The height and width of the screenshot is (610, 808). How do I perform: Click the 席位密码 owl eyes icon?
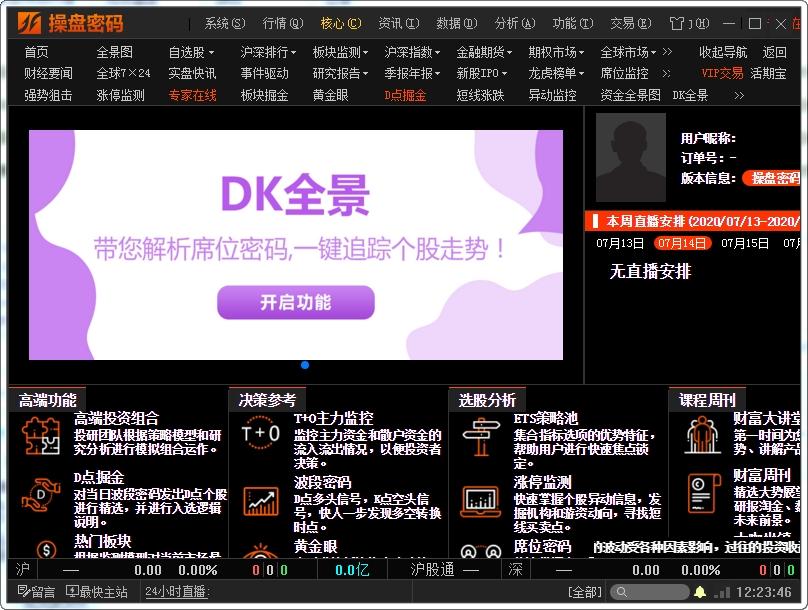tap(481, 552)
